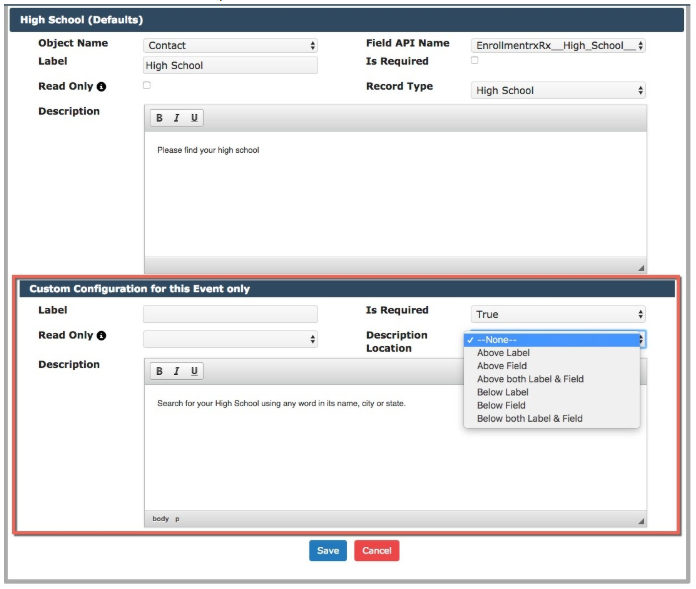Toggle Underline in Custom Configuration description editor

click(x=194, y=371)
